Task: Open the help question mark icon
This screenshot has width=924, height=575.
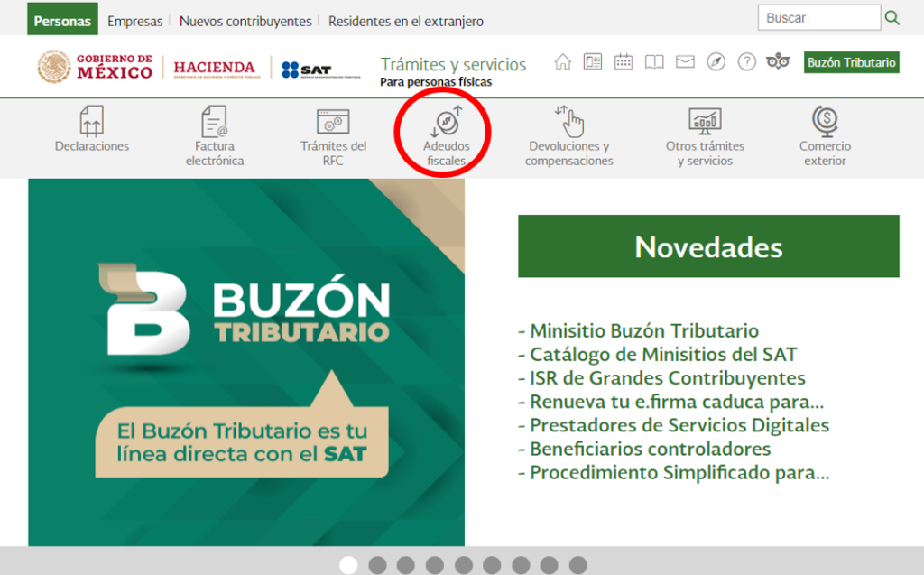Action: pyautogui.click(x=746, y=61)
